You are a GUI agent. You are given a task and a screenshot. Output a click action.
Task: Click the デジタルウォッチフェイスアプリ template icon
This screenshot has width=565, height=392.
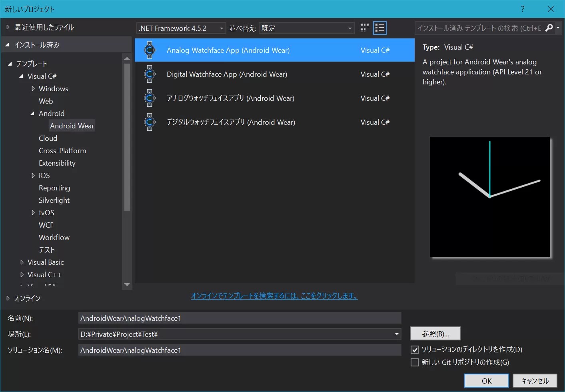(150, 122)
